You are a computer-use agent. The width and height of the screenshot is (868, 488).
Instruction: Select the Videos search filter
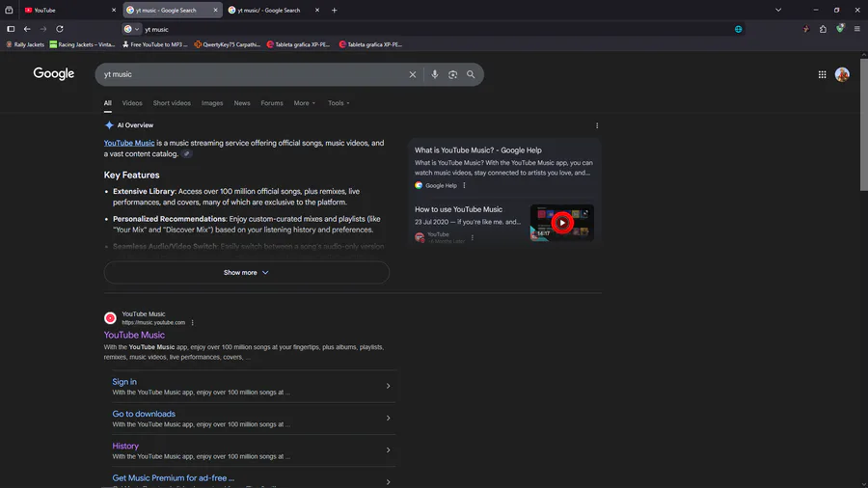point(132,103)
